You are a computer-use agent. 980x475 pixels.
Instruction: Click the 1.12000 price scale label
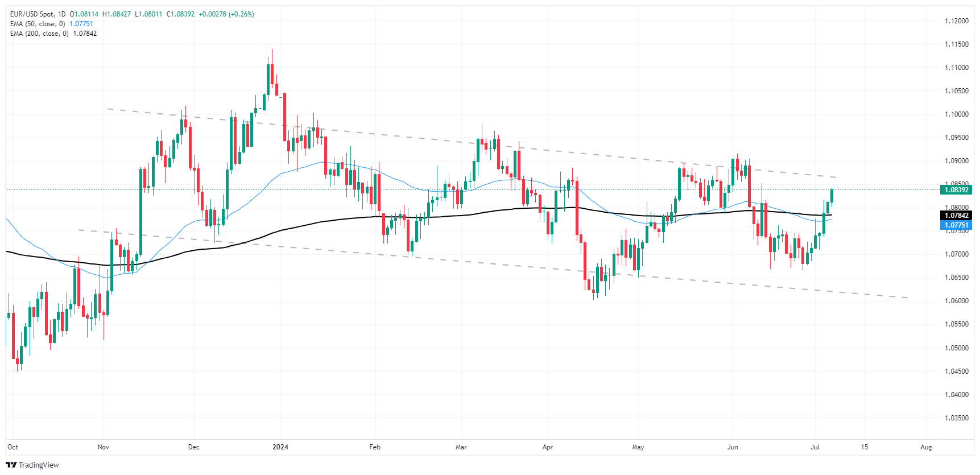tap(957, 21)
